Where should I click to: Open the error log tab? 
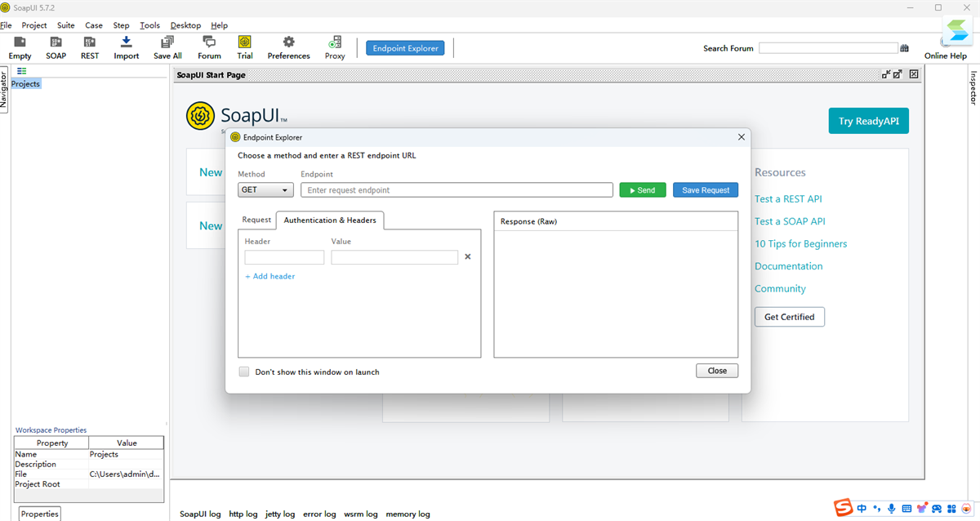[319, 514]
